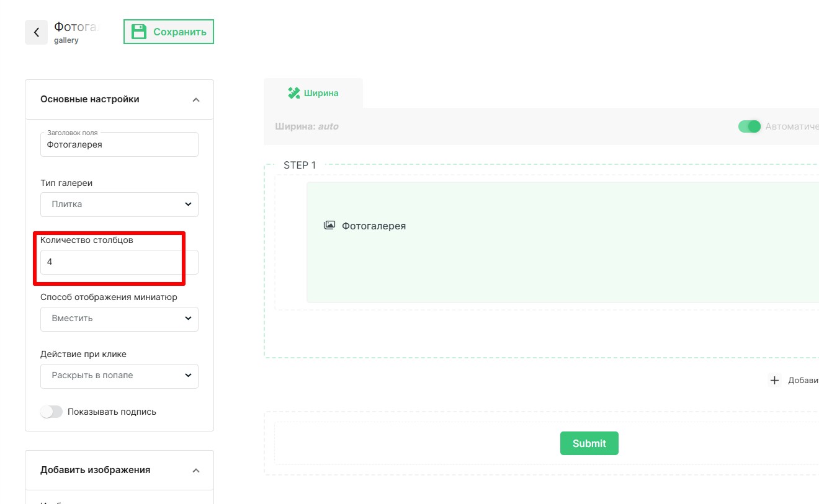Click the Основные настройки panel title

click(x=90, y=99)
